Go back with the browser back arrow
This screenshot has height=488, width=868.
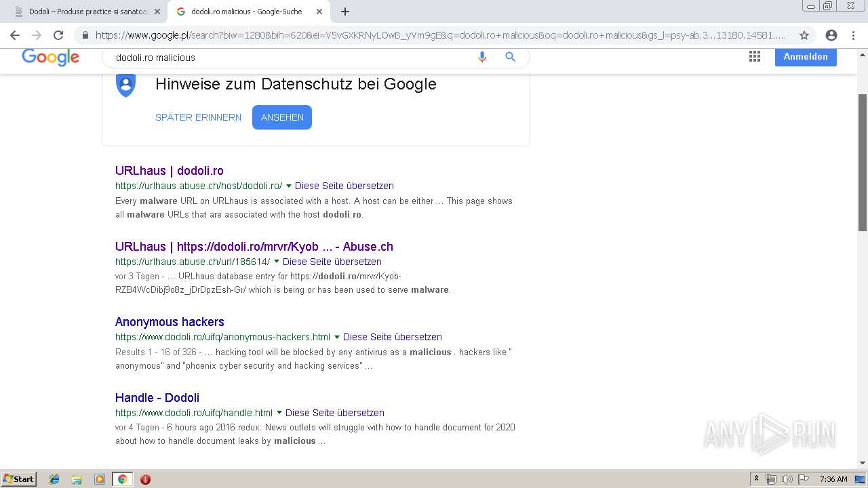[x=15, y=35]
